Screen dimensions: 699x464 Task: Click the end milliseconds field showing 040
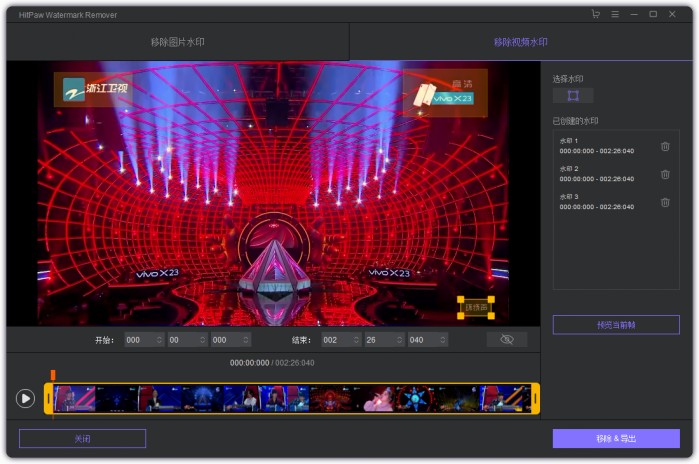point(428,340)
